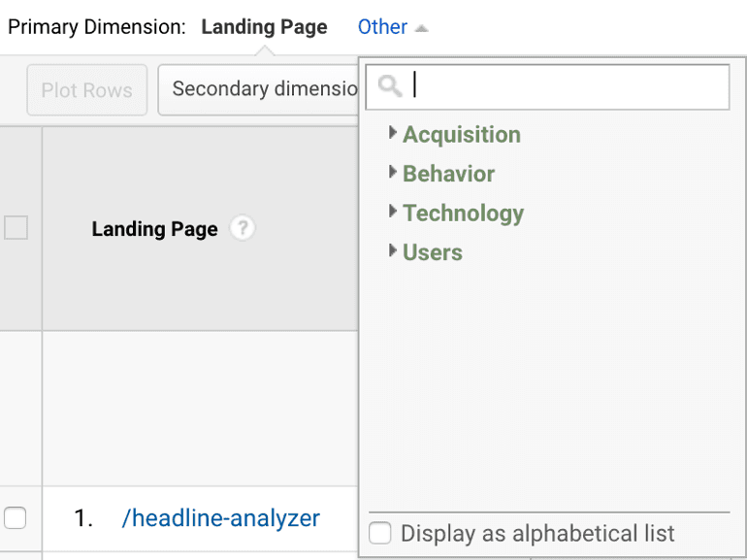Image resolution: width=747 pixels, height=560 pixels.
Task: Select the Behavior dimension group
Action: point(448,174)
